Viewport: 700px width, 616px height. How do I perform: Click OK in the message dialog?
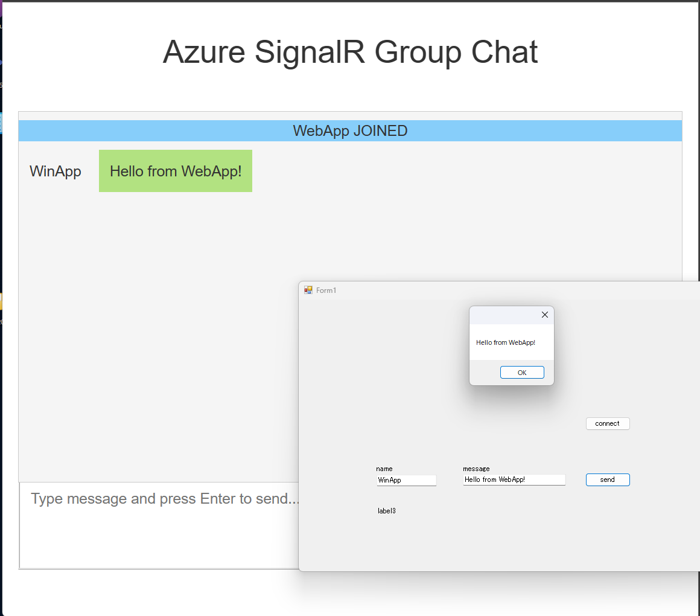tap(522, 373)
